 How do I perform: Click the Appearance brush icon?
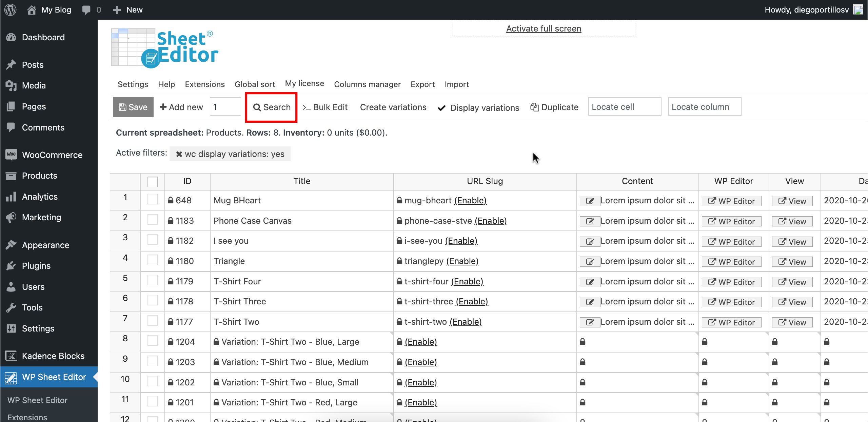(x=11, y=245)
